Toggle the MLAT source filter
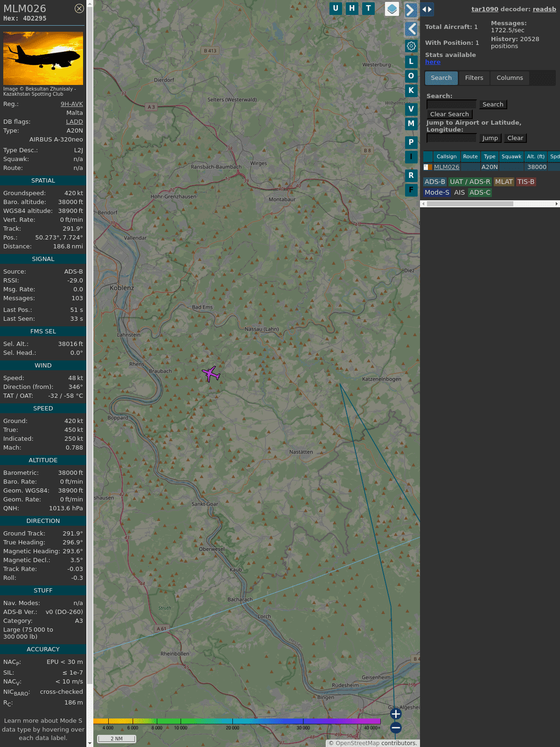The image size is (560, 747). (x=504, y=182)
